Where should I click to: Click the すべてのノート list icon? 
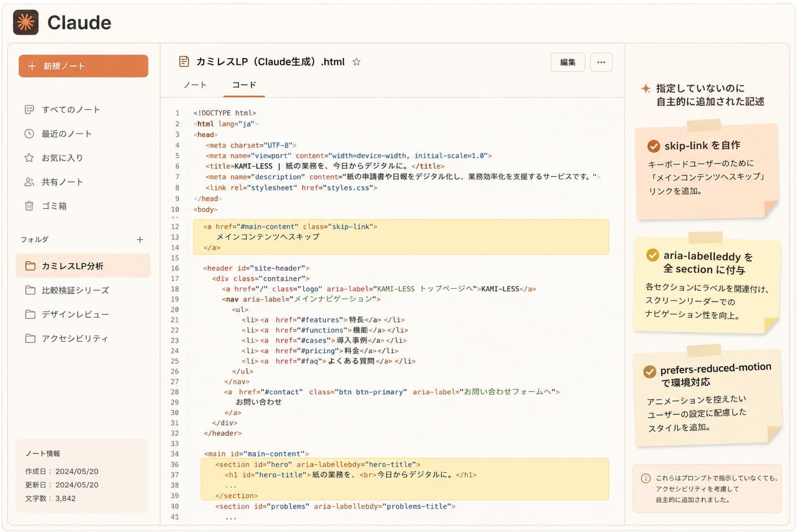click(x=29, y=110)
